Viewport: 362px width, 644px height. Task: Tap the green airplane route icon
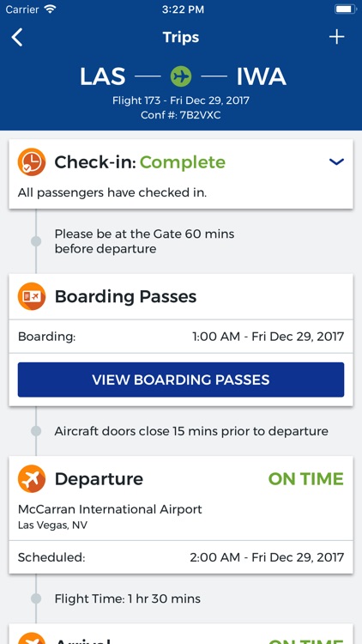(181, 76)
